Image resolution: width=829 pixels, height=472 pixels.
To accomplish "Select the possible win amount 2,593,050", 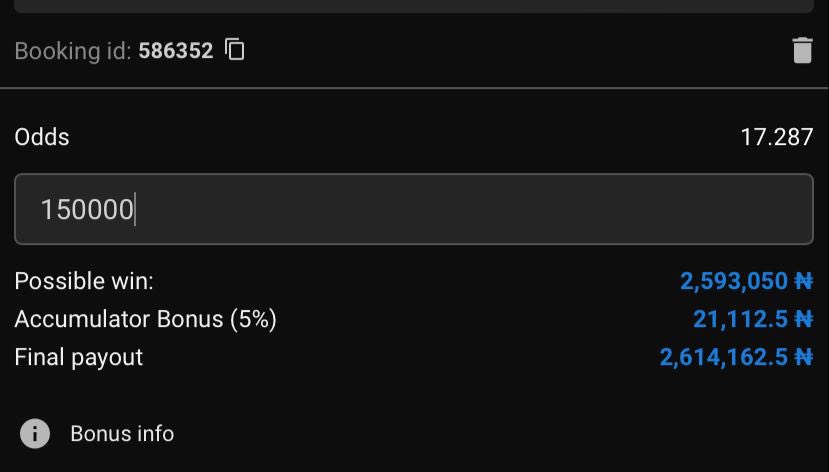I will [734, 281].
